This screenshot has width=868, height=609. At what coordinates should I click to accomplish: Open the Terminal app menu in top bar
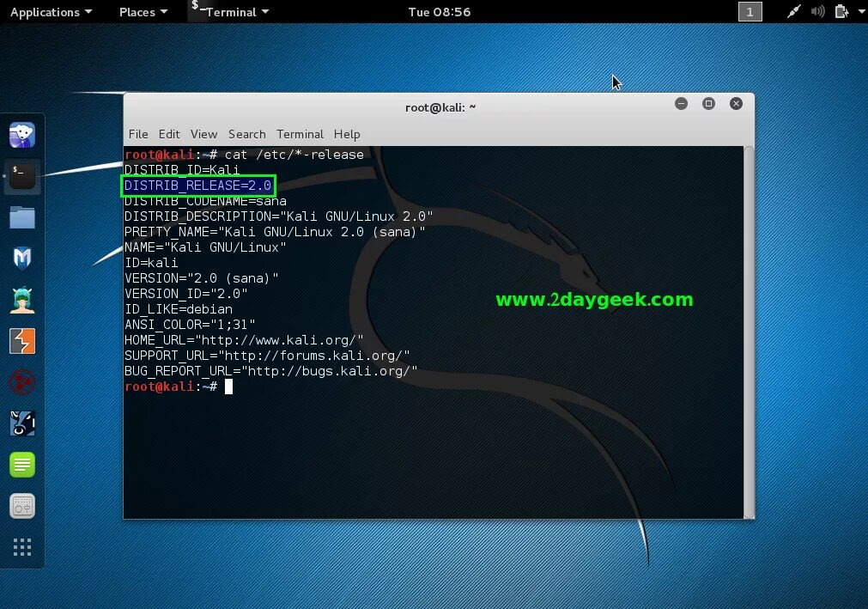pos(230,12)
